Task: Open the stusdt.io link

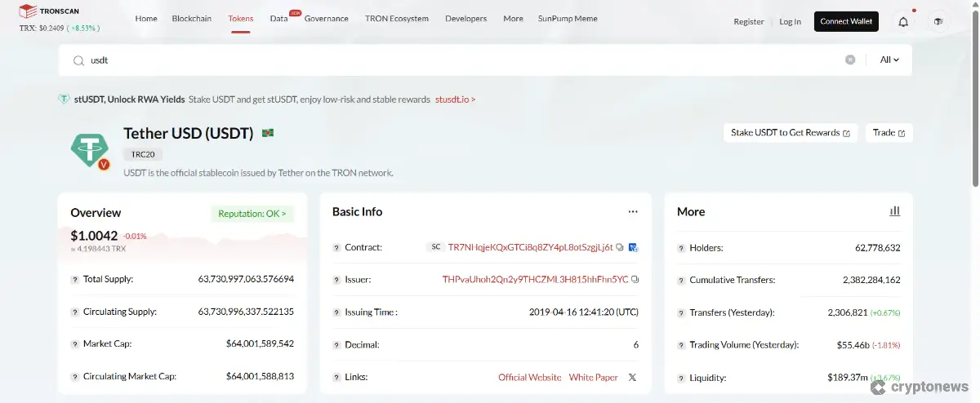Action: point(456,100)
